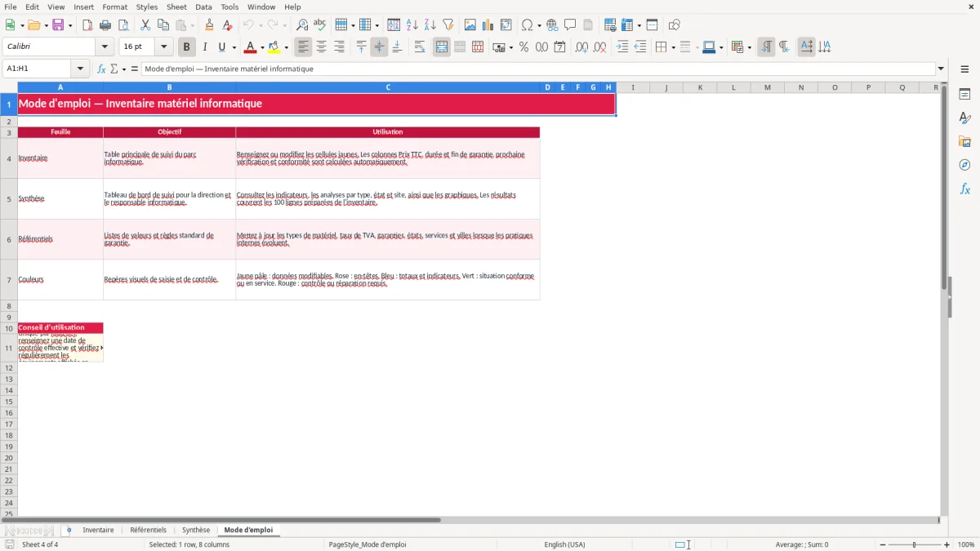Toggle Italic formatting
Viewport: 980px width, 551px height.
click(x=205, y=47)
